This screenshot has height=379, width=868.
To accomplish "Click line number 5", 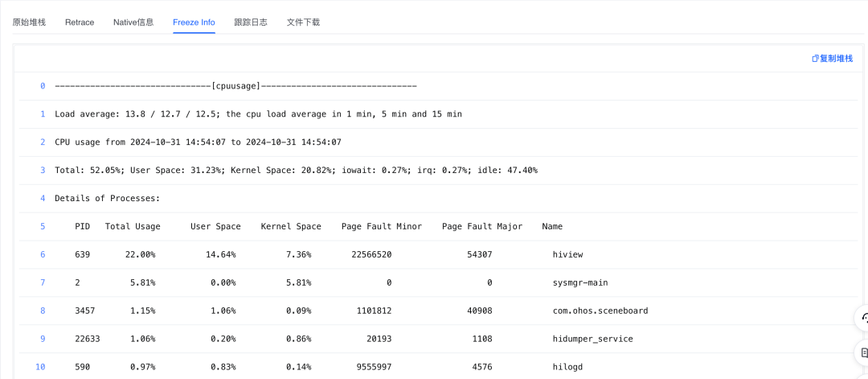I will point(43,226).
